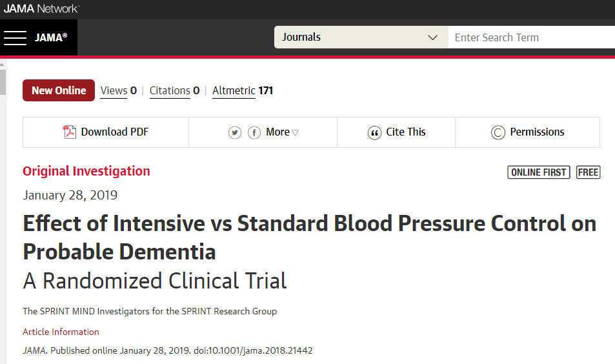615x364 pixels.
Task: Click Download PDF button
Action: pos(105,132)
